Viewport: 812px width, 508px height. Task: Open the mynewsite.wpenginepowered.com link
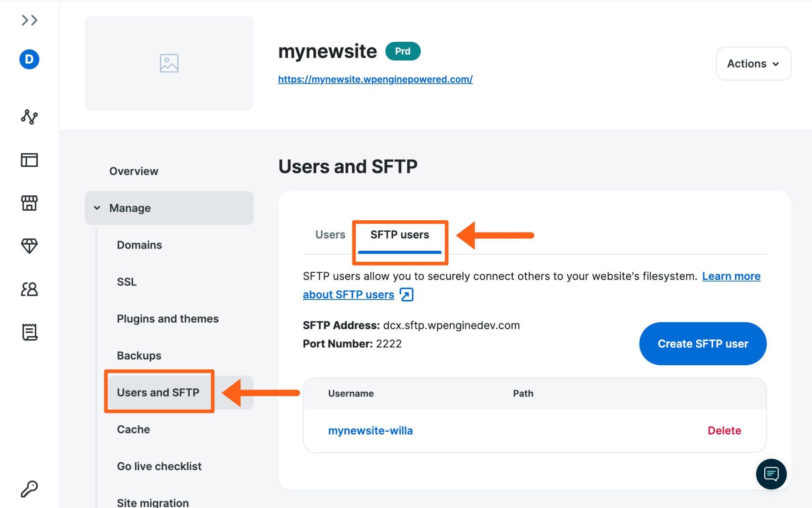point(375,79)
